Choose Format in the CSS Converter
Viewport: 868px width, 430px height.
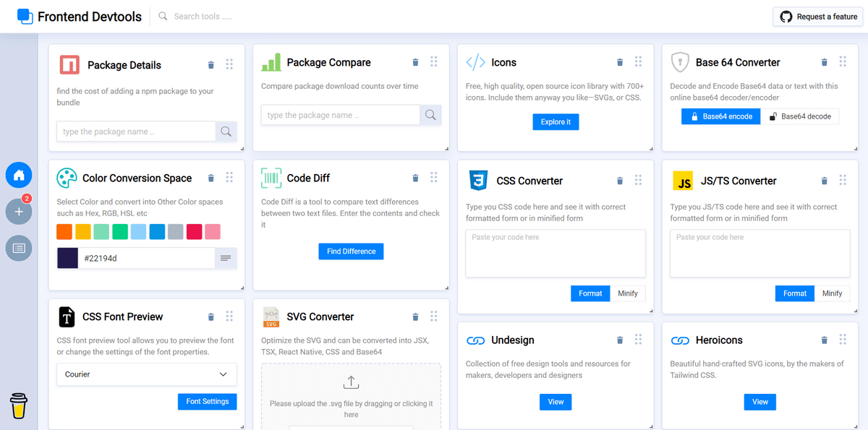click(590, 293)
